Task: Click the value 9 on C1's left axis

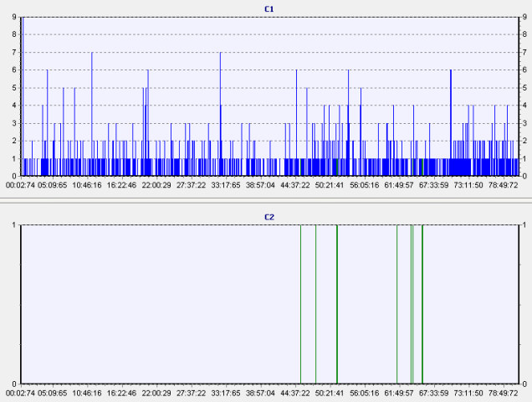Action: click(x=14, y=17)
